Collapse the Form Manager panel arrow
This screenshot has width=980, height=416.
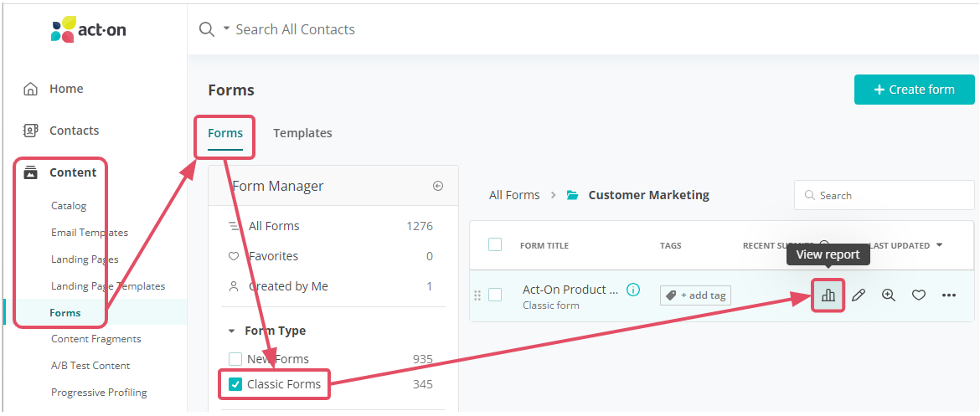(438, 186)
